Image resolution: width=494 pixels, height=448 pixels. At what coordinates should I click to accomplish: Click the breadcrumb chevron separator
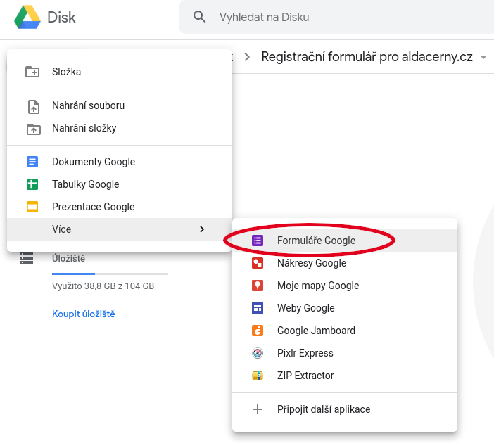[x=247, y=57]
